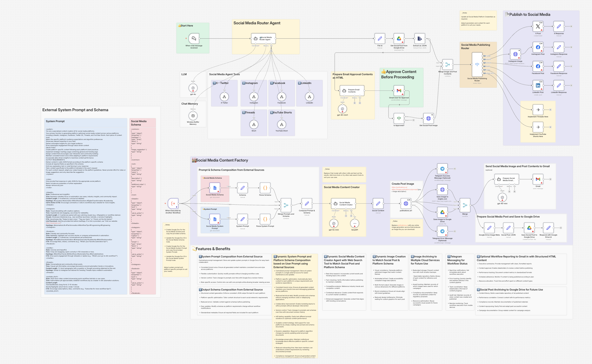Add node after Implement Threads Here

(x=550, y=110)
